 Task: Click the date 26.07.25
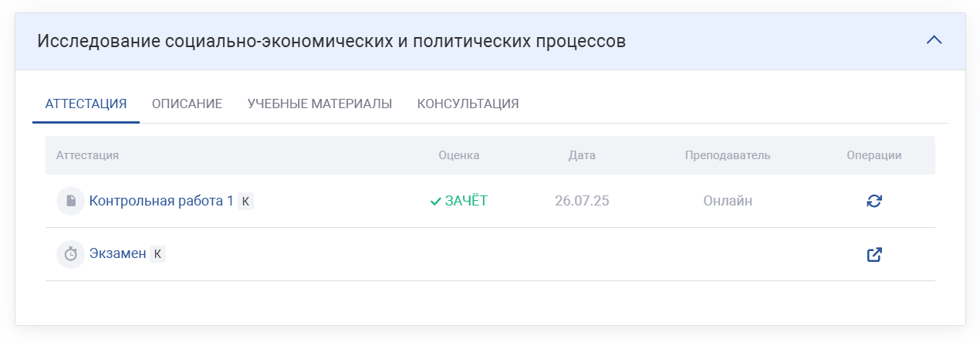click(582, 201)
